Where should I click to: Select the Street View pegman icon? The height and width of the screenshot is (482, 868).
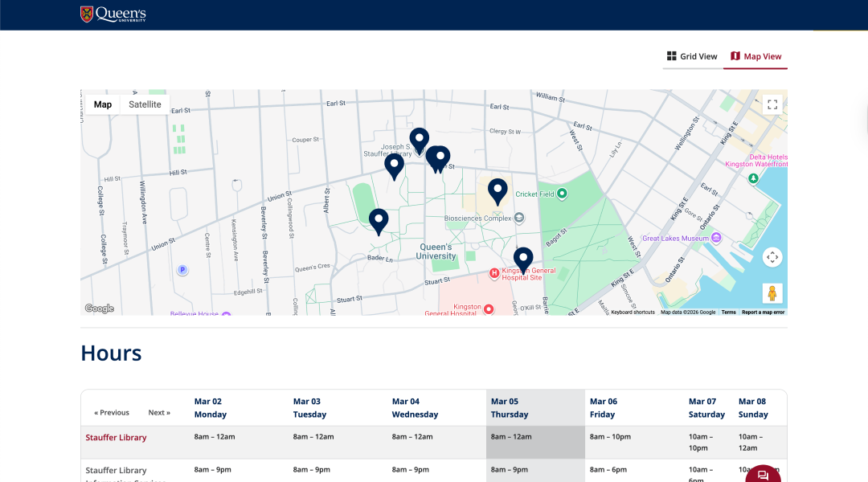click(772, 293)
